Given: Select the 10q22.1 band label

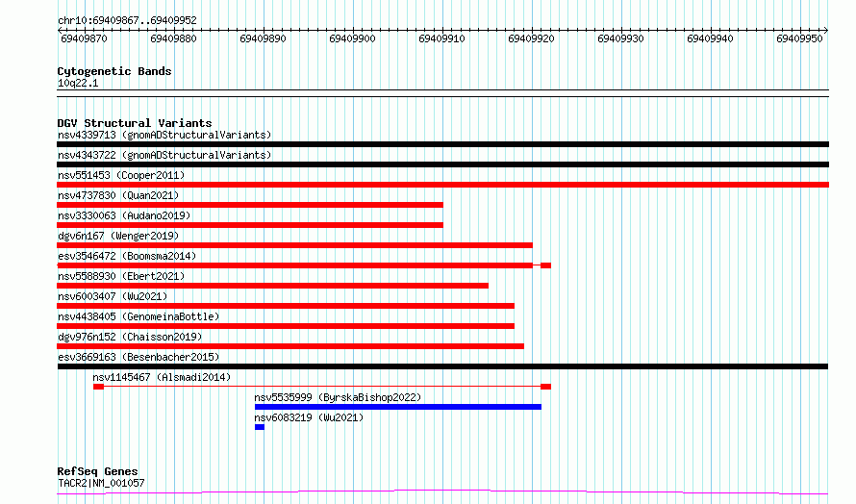Looking at the screenshot, I should pos(78,83).
